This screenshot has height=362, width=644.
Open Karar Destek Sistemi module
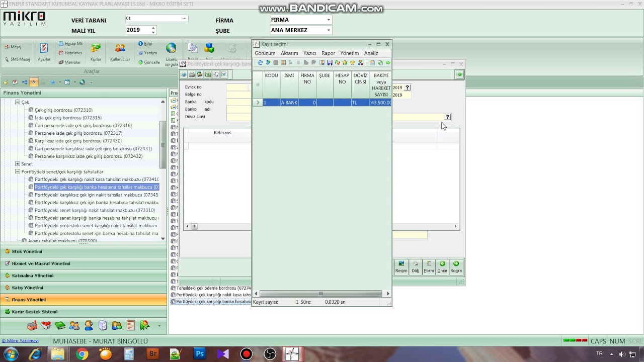(x=84, y=312)
